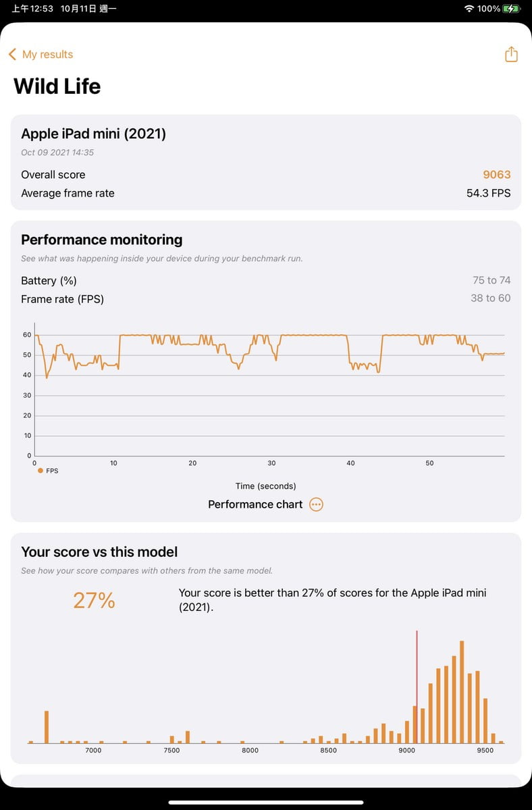
Task: Tap the 27% percentile figure
Action: pos(94,600)
